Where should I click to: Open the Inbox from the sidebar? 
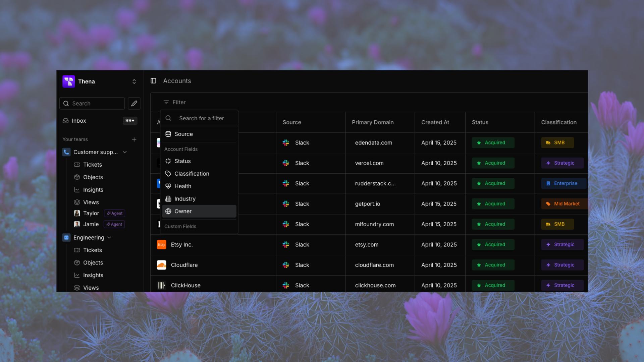79,121
